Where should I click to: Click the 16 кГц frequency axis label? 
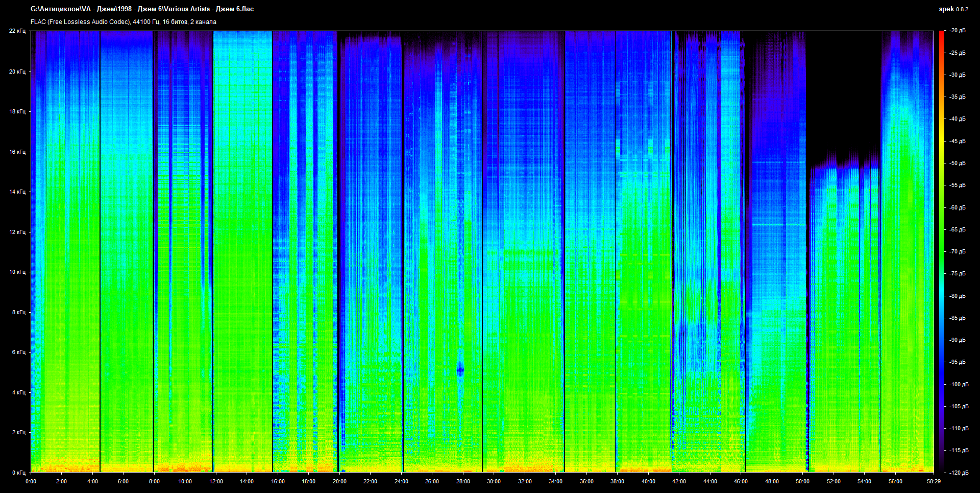[x=17, y=152]
